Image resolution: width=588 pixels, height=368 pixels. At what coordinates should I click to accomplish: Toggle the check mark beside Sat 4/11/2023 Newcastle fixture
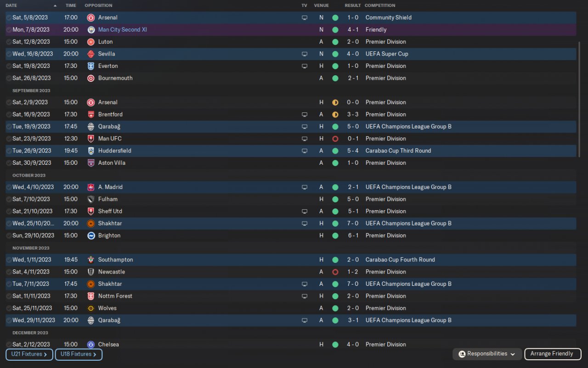[x=9, y=272]
